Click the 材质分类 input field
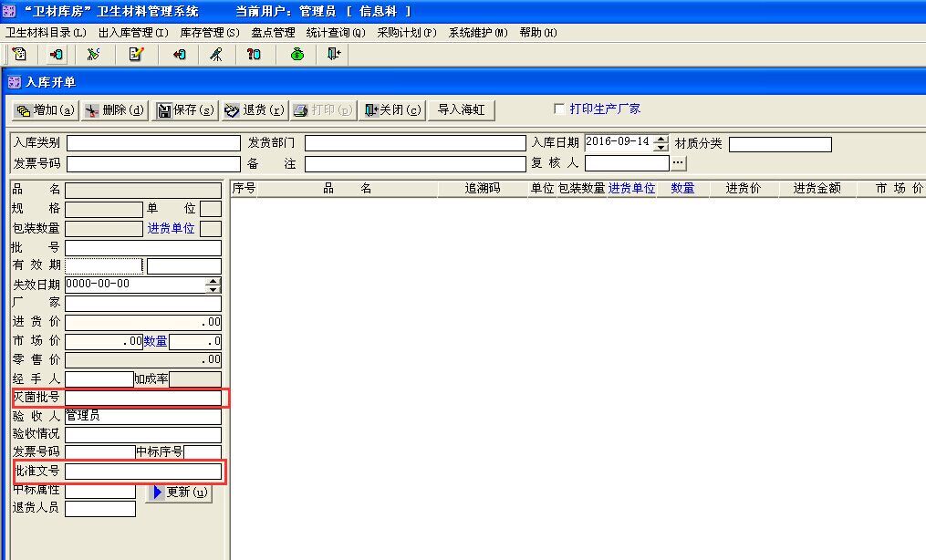Screen dimensions: 926x560 tap(780, 144)
